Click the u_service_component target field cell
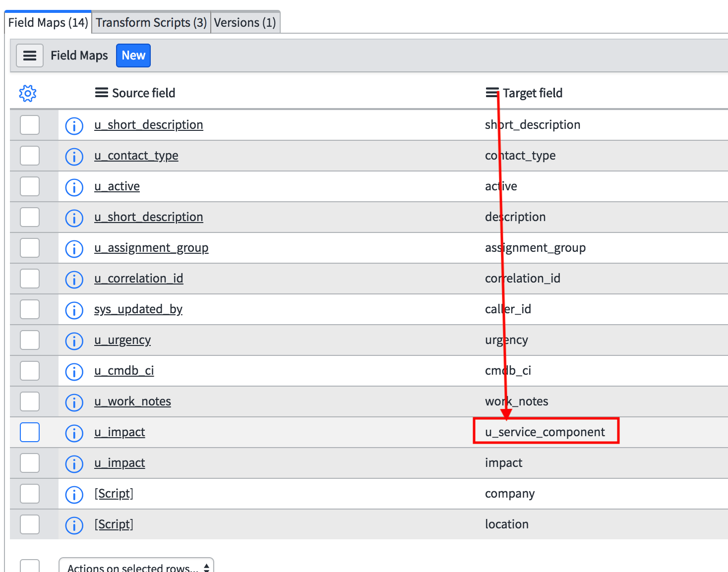This screenshot has height=572, width=728. click(545, 432)
